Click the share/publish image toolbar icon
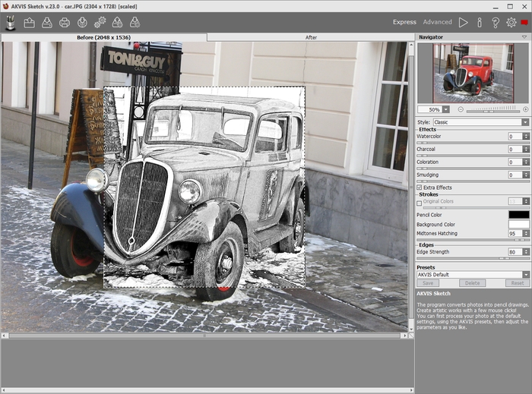Screen dimensions: 532x394 [82, 23]
